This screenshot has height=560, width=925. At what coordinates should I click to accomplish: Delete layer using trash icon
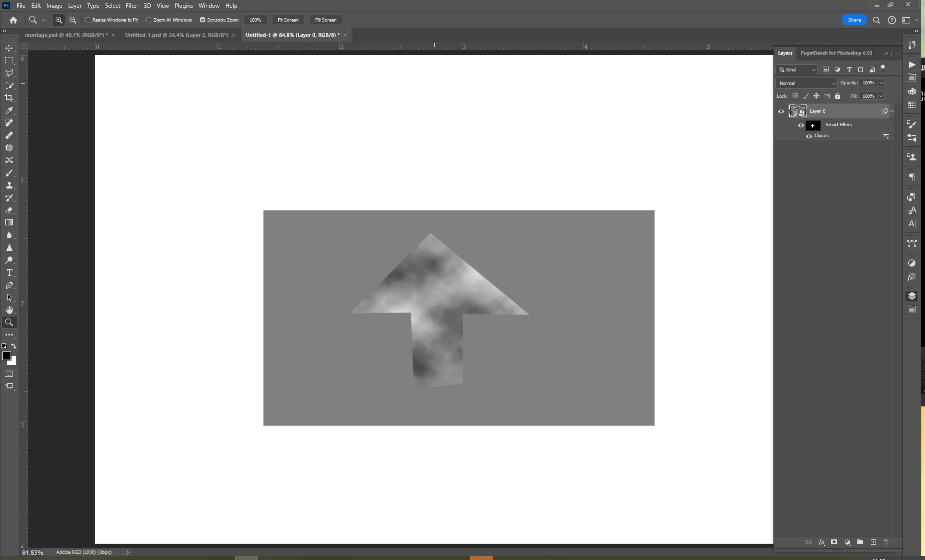[886, 542]
